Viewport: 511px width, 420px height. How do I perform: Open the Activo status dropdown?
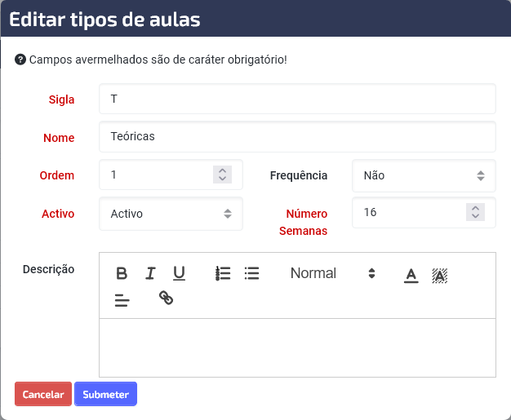[171, 214]
